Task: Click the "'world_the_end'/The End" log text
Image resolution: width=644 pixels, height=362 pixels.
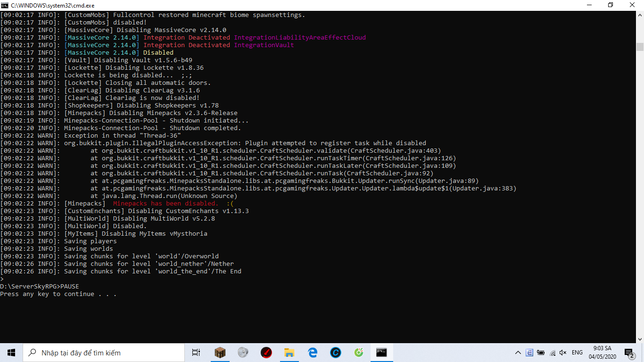Action: [x=198, y=271]
